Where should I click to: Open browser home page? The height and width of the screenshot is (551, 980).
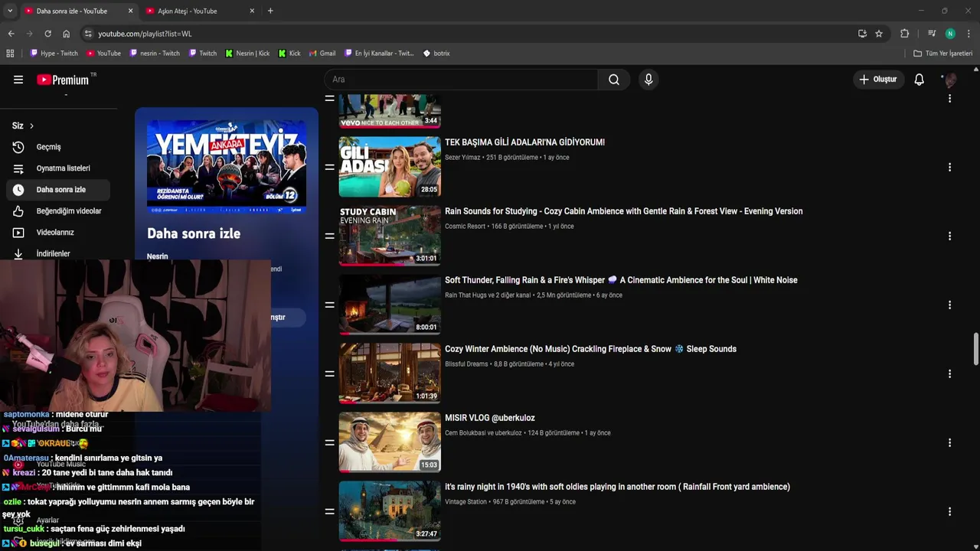[x=66, y=34]
